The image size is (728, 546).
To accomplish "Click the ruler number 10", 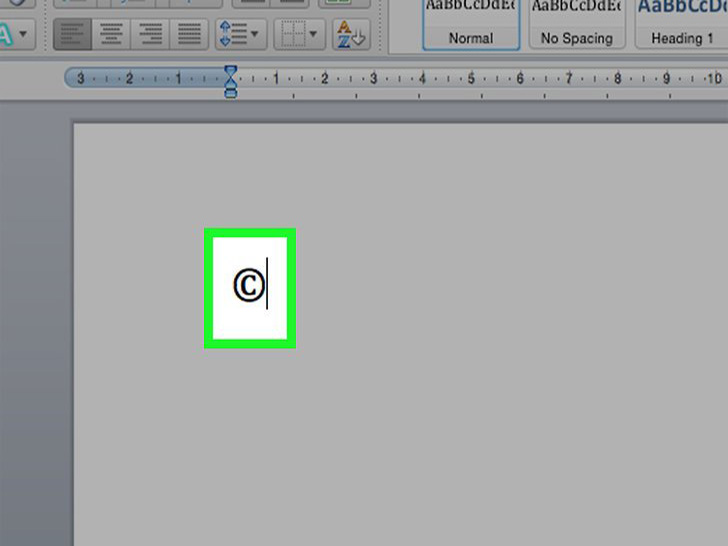I will (x=715, y=79).
